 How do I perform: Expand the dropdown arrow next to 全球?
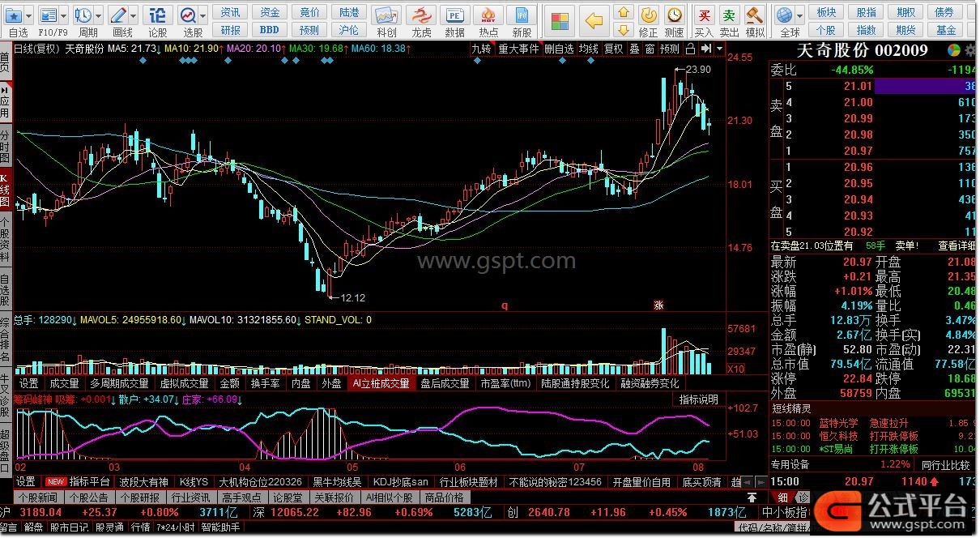point(799,15)
